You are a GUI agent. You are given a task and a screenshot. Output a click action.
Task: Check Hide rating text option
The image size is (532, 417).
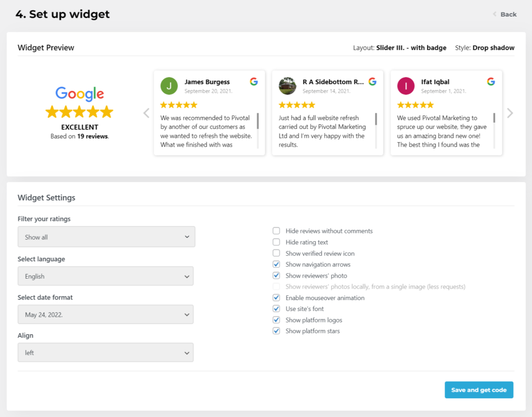click(276, 242)
